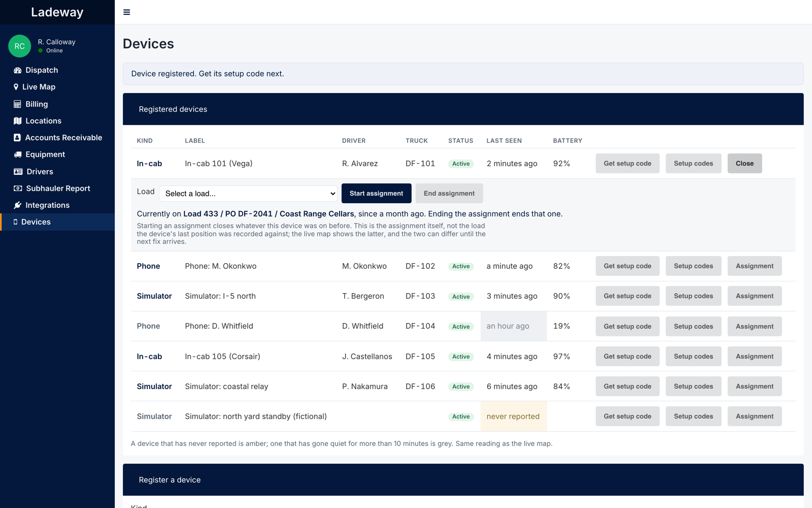Get setup code for Simulator: coastal relay
The width and height of the screenshot is (812, 508).
click(627, 387)
